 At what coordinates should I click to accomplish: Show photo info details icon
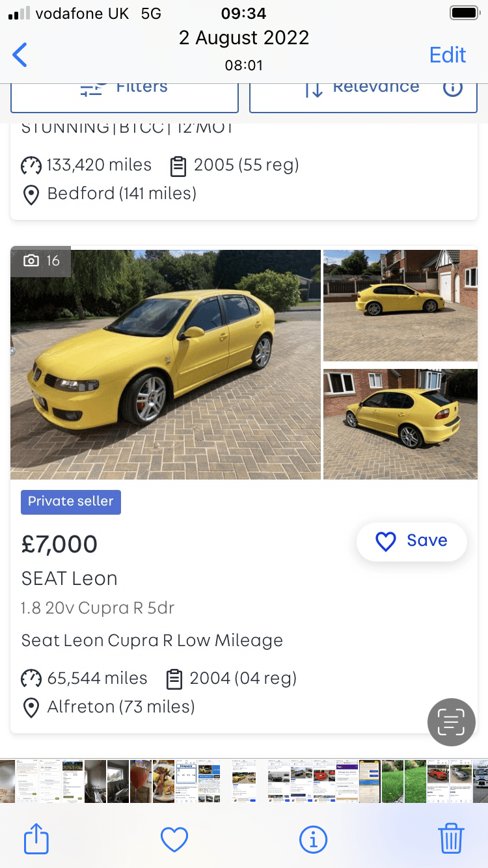point(313,839)
